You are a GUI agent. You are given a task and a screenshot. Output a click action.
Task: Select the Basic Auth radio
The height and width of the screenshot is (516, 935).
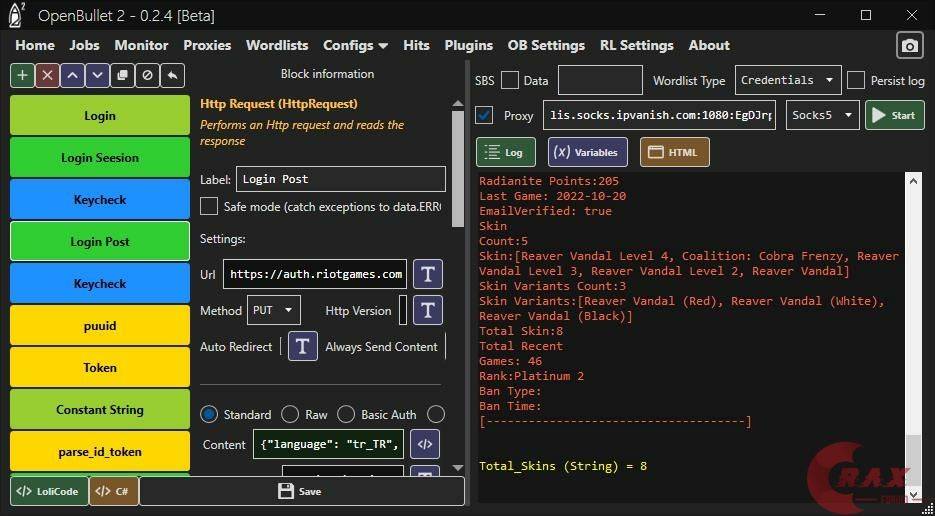point(346,414)
